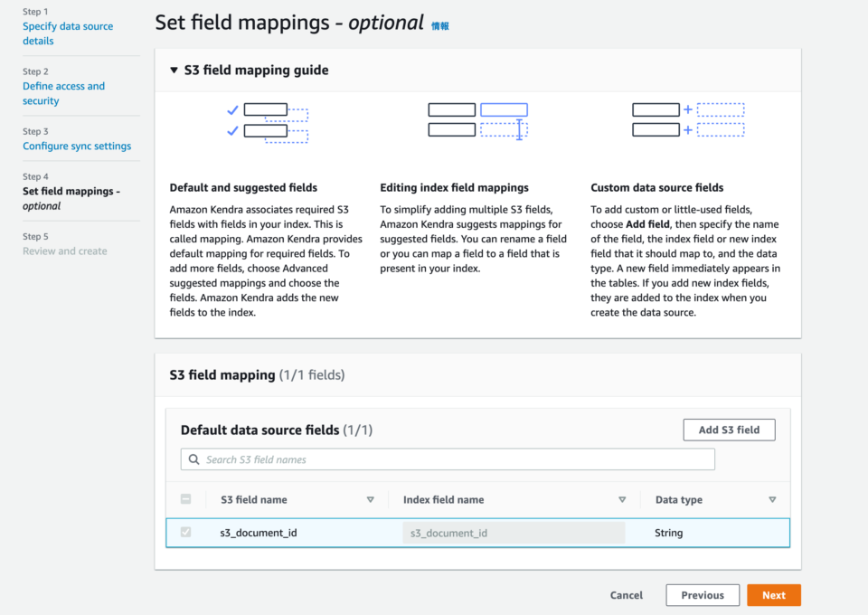
Task: Click Next to proceed to review
Action: pyautogui.click(x=774, y=595)
